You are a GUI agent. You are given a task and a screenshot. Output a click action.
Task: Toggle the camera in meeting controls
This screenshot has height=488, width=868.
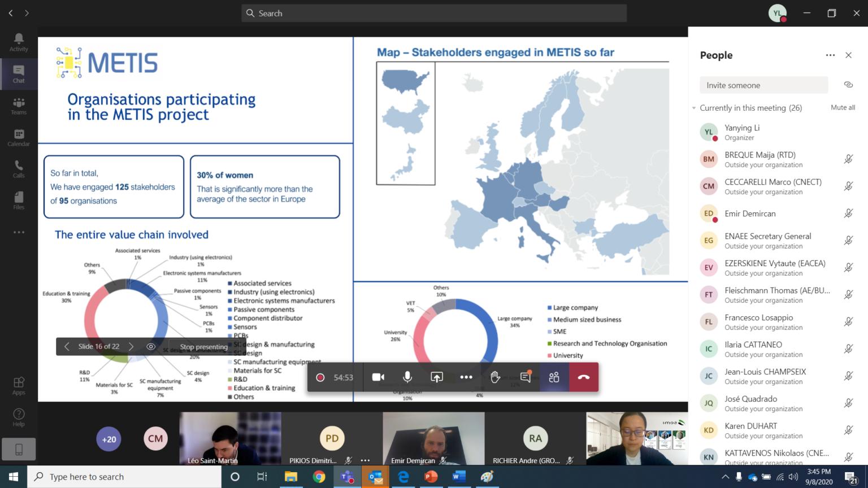[x=378, y=377]
